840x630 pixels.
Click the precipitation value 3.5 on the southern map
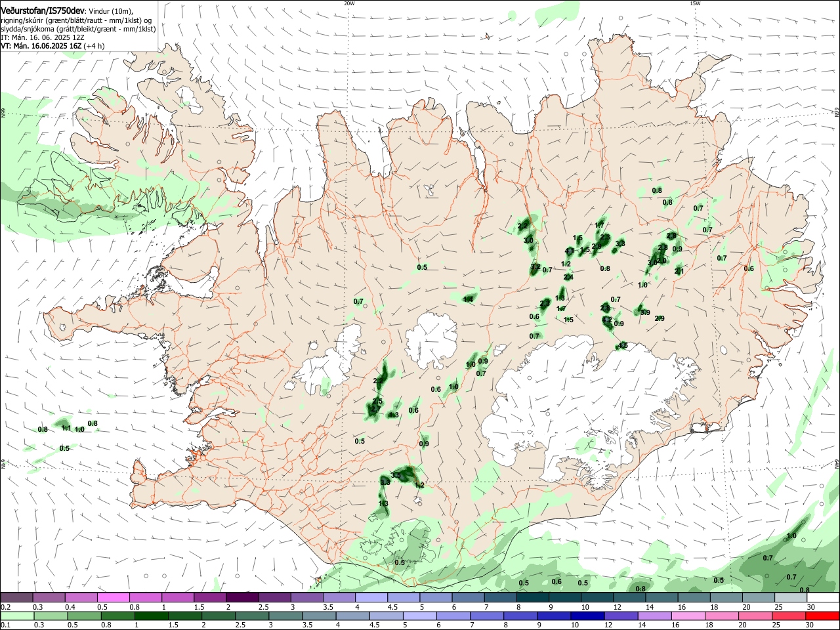point(396,475)
